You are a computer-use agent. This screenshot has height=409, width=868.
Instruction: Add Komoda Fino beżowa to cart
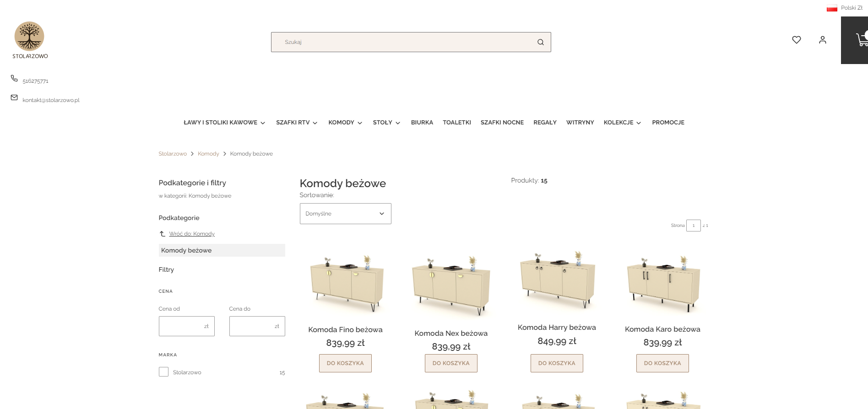[345, 363]
